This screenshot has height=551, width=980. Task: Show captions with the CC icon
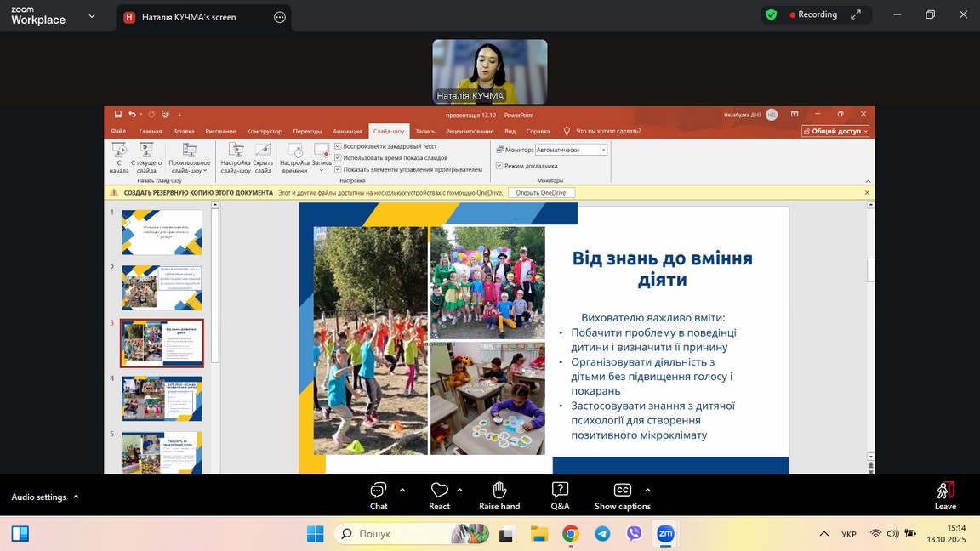[622, 491]
